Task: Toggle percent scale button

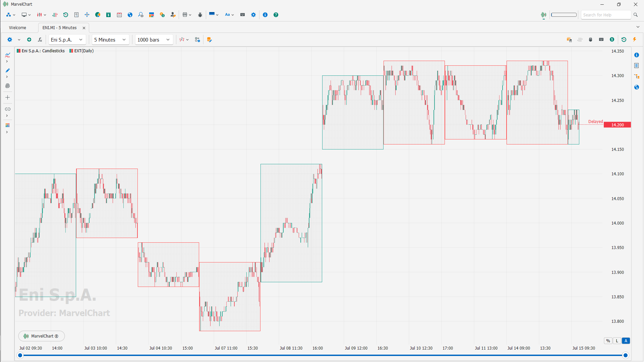Action: pyautogui.click(x=608, y=341)
